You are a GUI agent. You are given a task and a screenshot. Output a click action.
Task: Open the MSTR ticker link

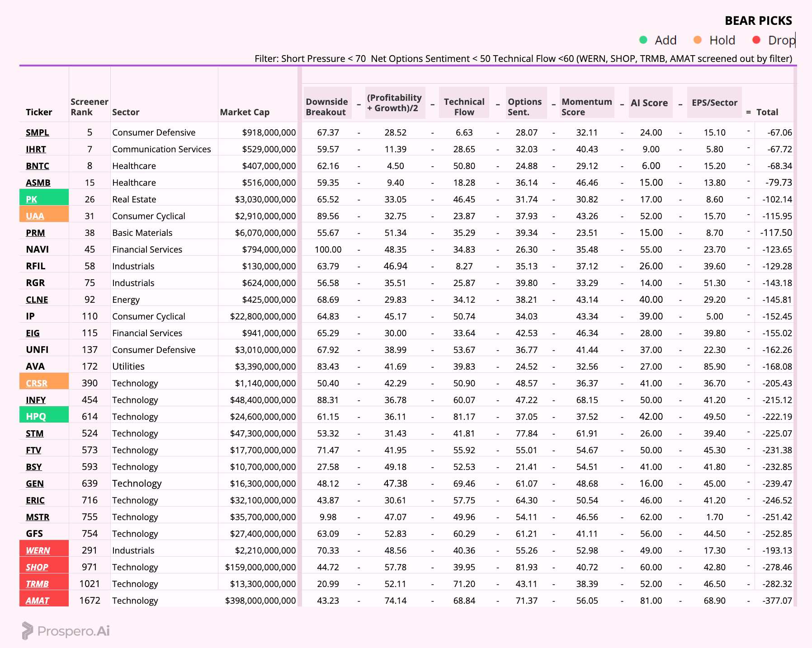click(x=38, y=517)
